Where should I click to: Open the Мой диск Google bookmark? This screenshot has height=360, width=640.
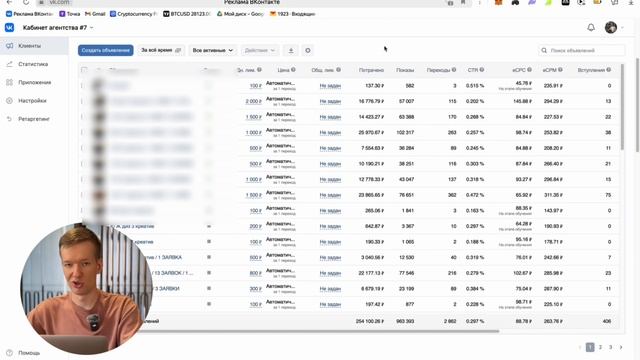pos(240,14)
